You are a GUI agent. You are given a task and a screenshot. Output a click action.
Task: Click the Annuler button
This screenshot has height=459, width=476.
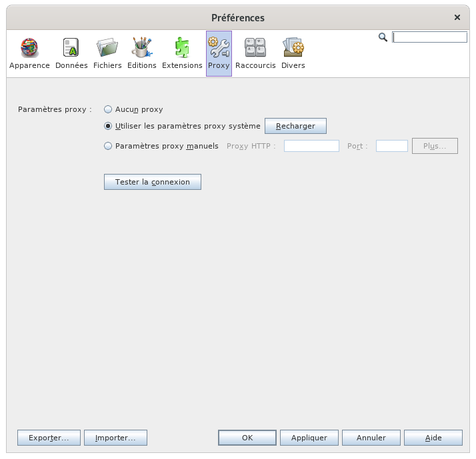tap(371, 438)
